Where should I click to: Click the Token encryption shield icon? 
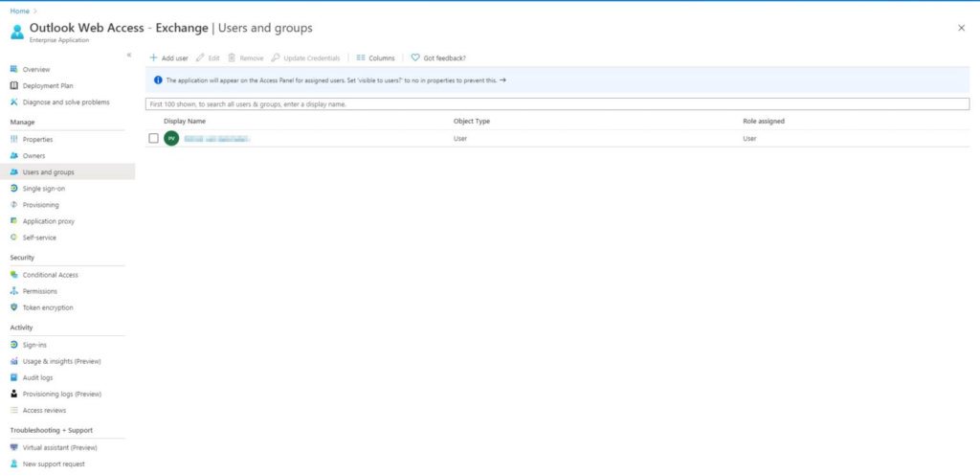click(x=13, y=307)
